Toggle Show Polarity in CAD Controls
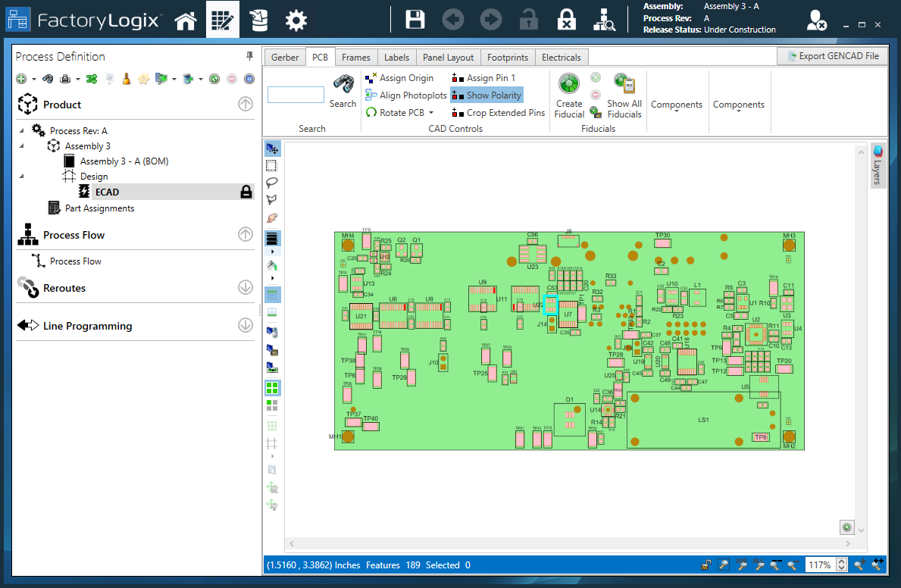Screen dimensions: 901x588 point(486,95)
